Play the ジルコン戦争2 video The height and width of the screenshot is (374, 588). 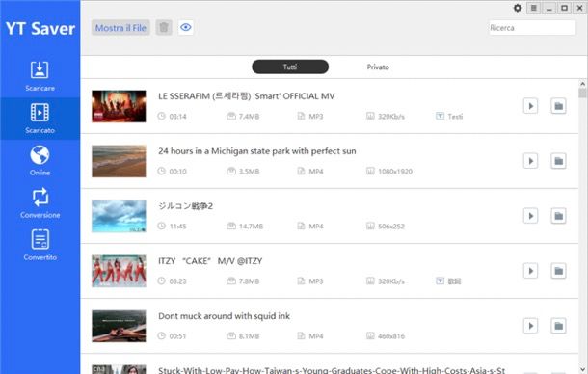(x=530, y=216)
